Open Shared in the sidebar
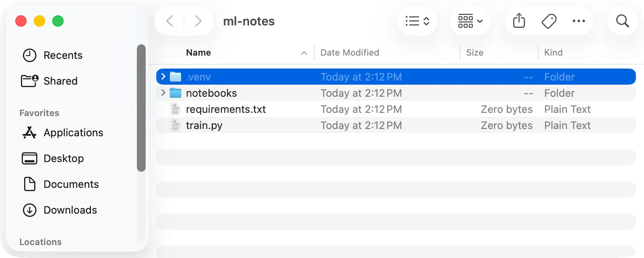The image size is (644, 258). [60, 81]
